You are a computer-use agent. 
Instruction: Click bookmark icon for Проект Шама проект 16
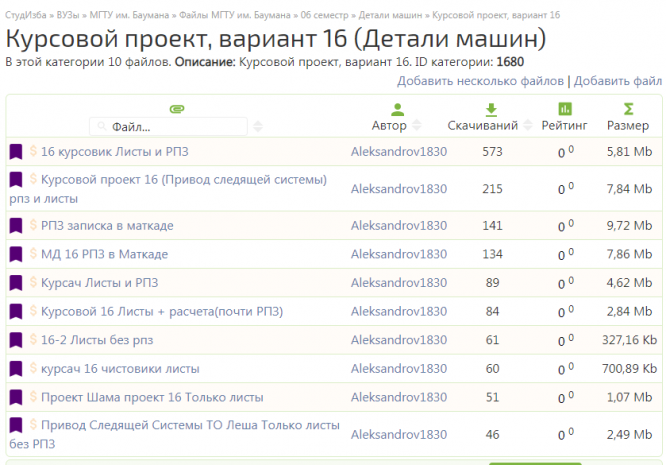(16, 397)
